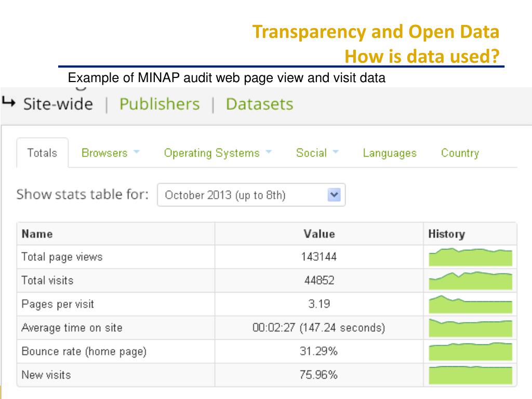Viewport: 532px width, 399px height.
Task: Click the New visits history sparkline
Action: [470, 375]
